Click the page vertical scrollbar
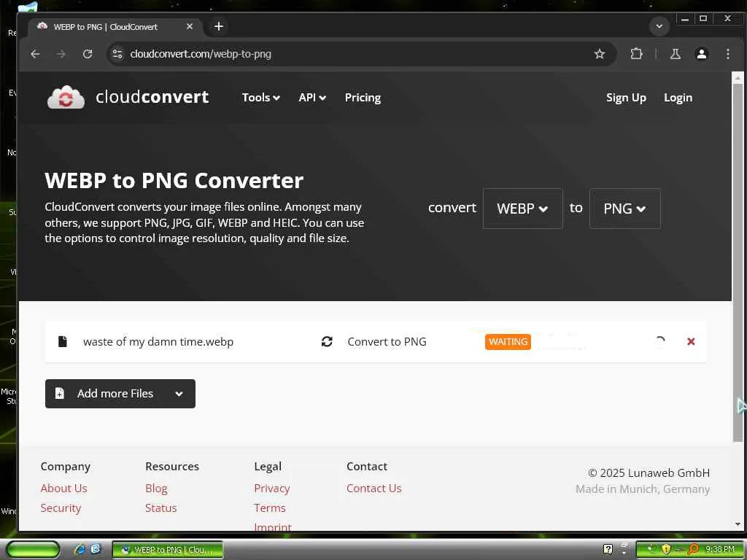The width and height of the screenshot is (747, 560). pos(738,262)
